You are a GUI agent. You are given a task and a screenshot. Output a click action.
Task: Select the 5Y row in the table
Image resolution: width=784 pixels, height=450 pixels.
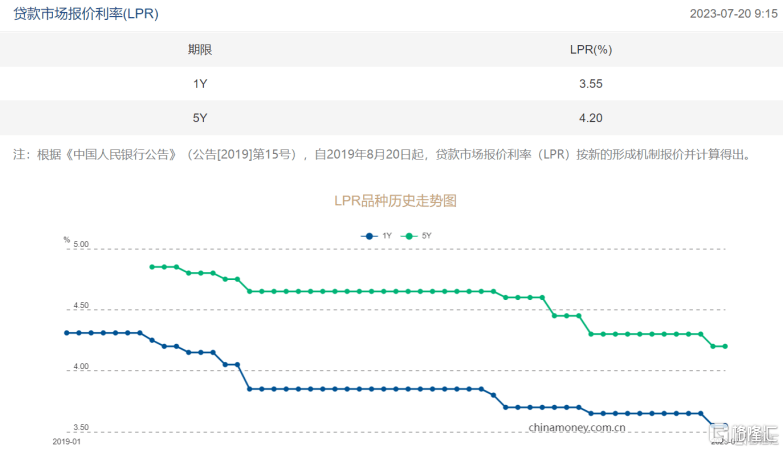(200, 118)
